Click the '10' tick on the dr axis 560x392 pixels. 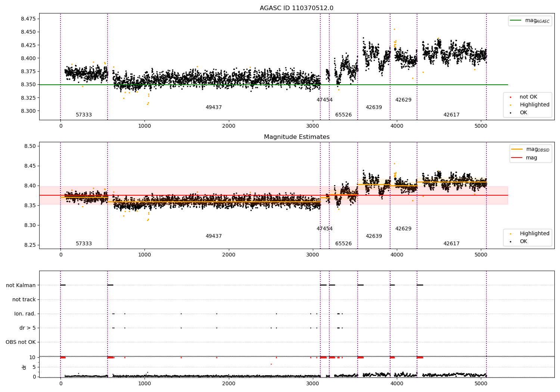tap(32, 358)
